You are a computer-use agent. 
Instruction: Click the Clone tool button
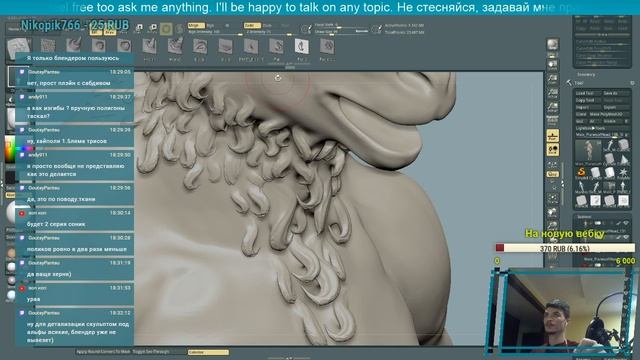(x=581, y=114)
